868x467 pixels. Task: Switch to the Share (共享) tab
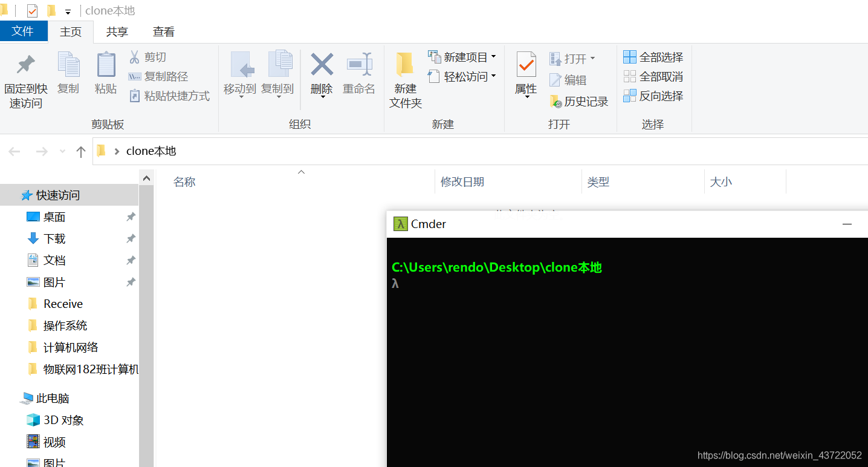[117, 32]
